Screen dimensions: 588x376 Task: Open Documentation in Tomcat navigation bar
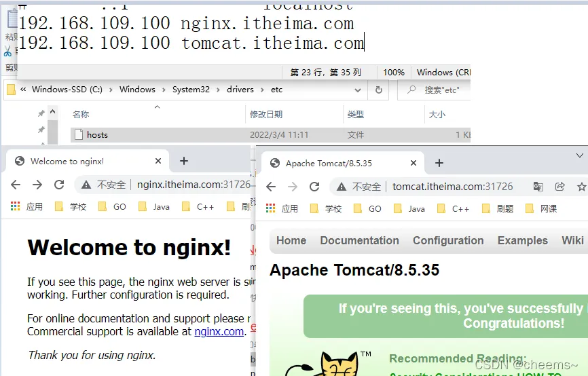click(x=360, y=241)
